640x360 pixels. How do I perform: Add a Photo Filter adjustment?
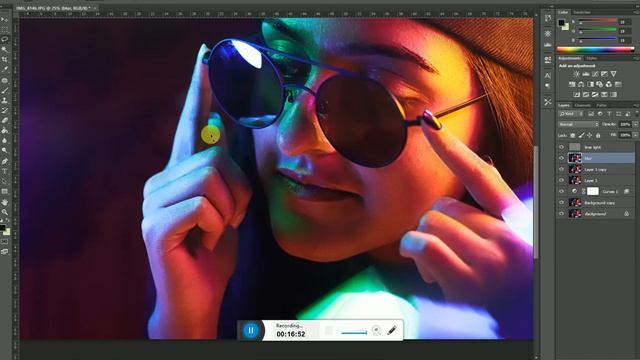pyautogui.click(x=600, y=84)
